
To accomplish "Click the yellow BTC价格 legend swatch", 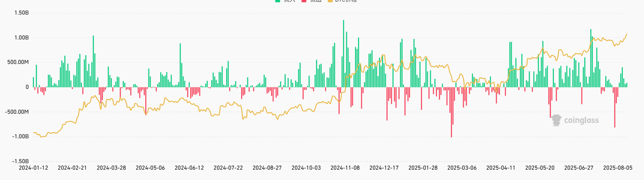I will tap(330, 1).
